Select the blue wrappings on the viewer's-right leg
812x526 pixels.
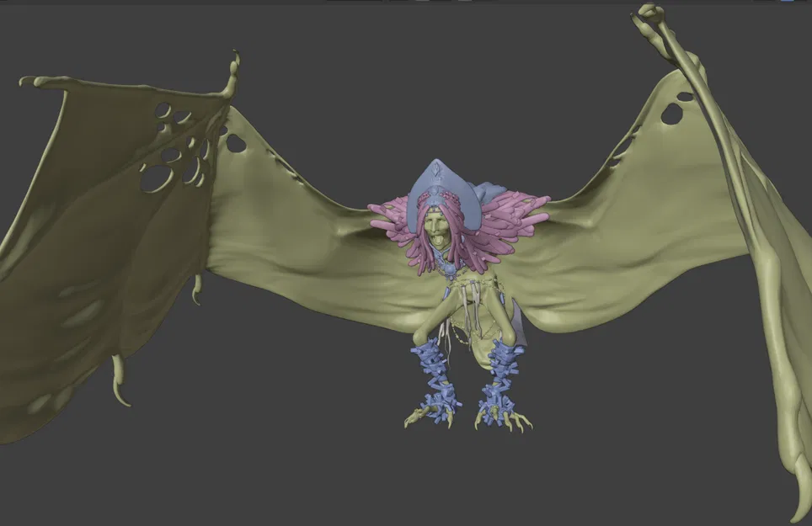(498, 380)
